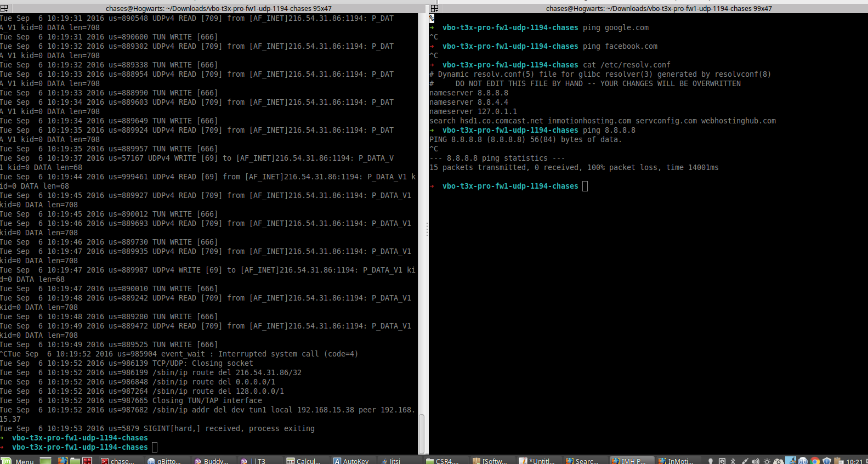Open the brightness tray icon
The height and width of the screenshot is (464, 868).
[x=767, y=461]
